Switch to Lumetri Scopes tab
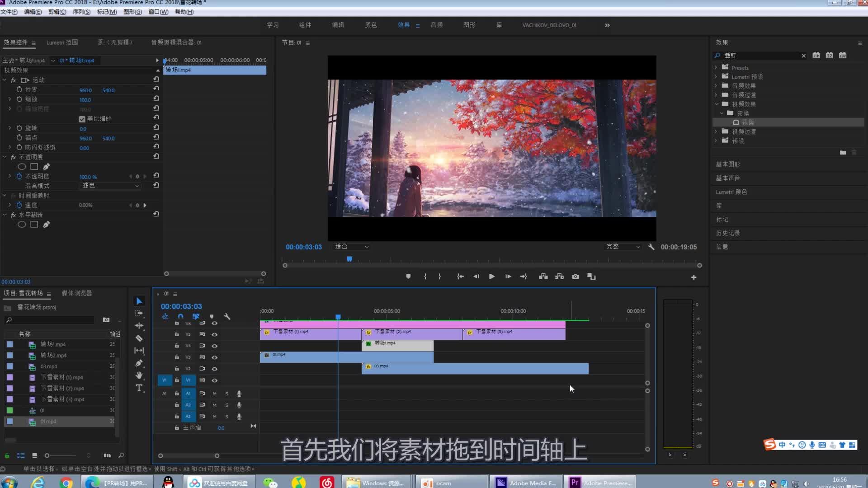 (x=62, y=42)
